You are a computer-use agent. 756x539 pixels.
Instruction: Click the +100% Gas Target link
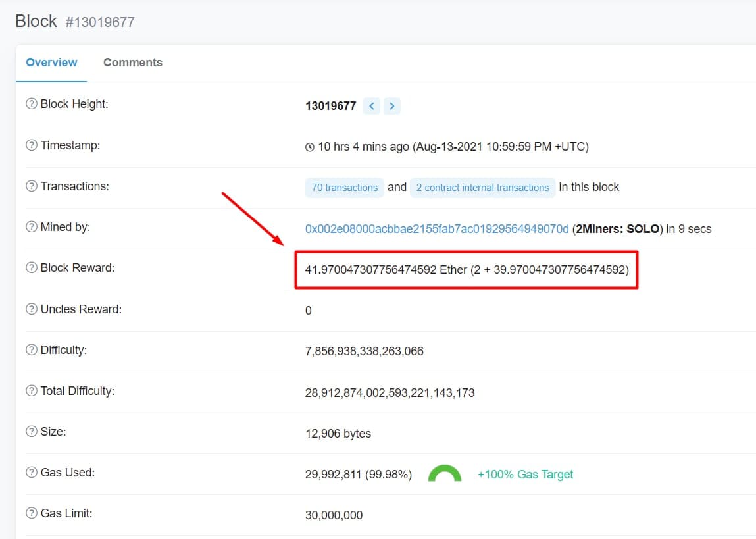click(525, 473)
